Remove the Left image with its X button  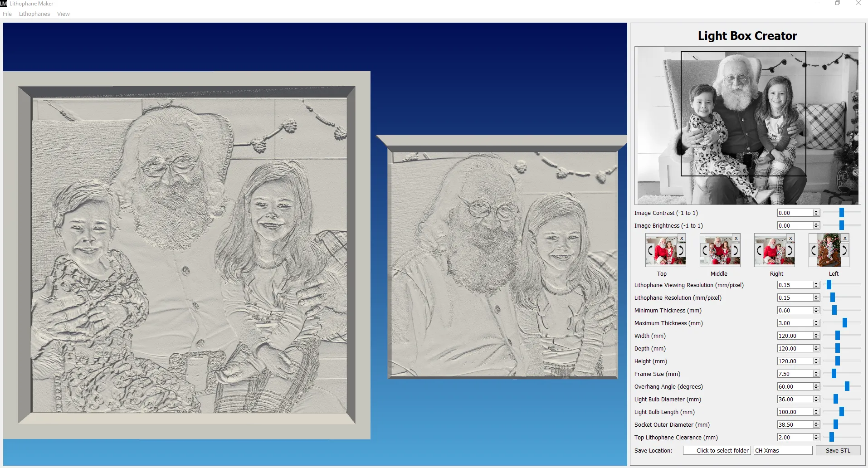pos(846,238)
